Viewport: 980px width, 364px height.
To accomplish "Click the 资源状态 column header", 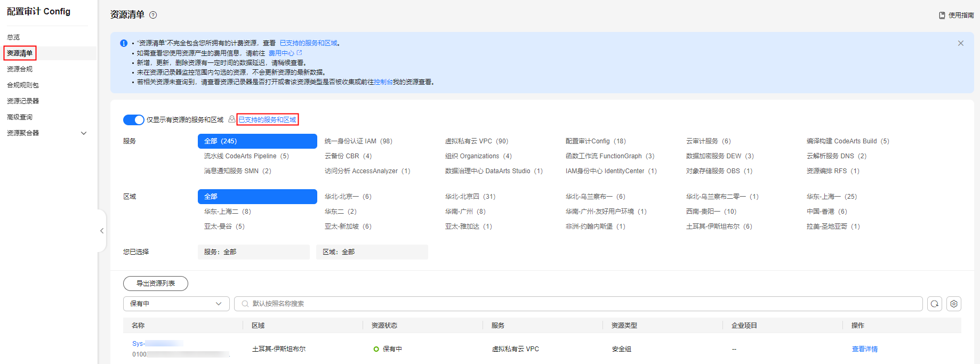I will [384, 326].
